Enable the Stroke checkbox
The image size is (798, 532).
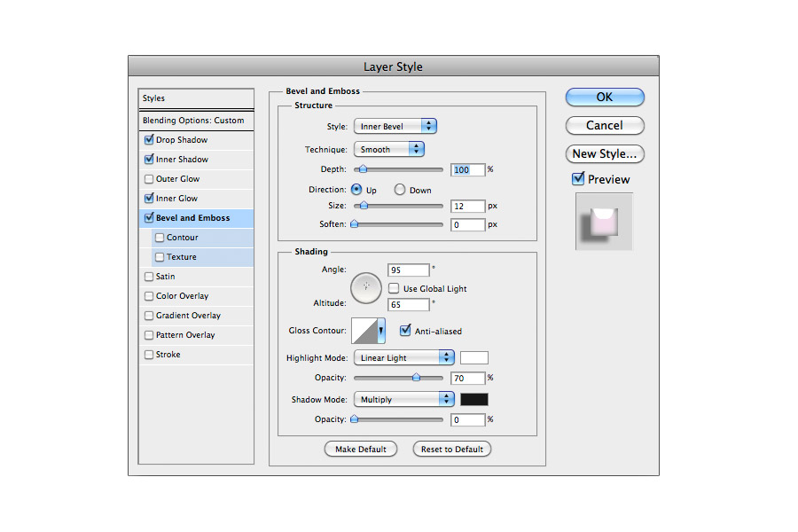tap(149, 355)
